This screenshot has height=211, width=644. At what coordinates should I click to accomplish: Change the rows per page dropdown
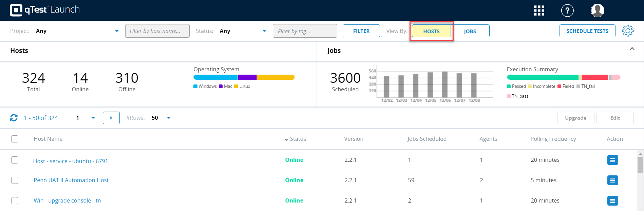click(169, 118)
